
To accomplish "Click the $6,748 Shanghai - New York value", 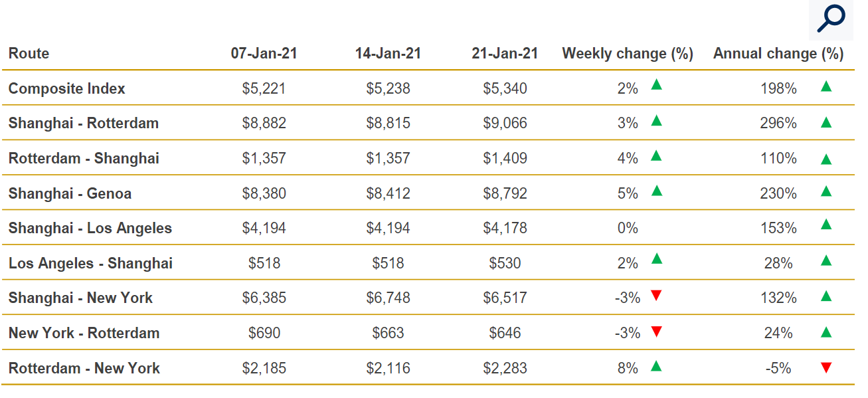I will [388, 298].
